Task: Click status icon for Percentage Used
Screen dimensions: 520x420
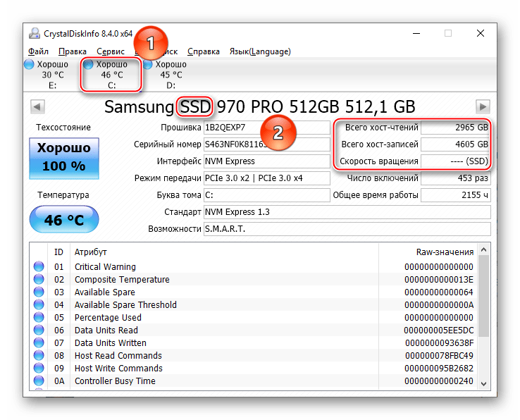Action: click(39, 317)
